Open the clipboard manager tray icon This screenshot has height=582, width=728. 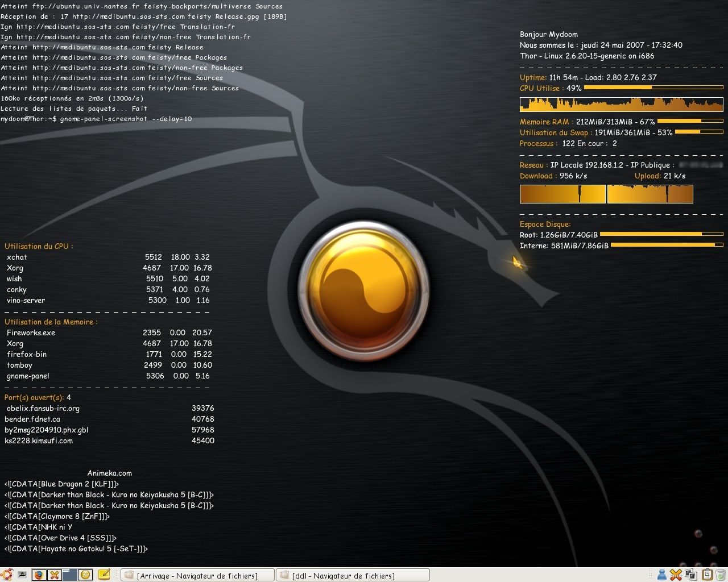tap(708, 575)
